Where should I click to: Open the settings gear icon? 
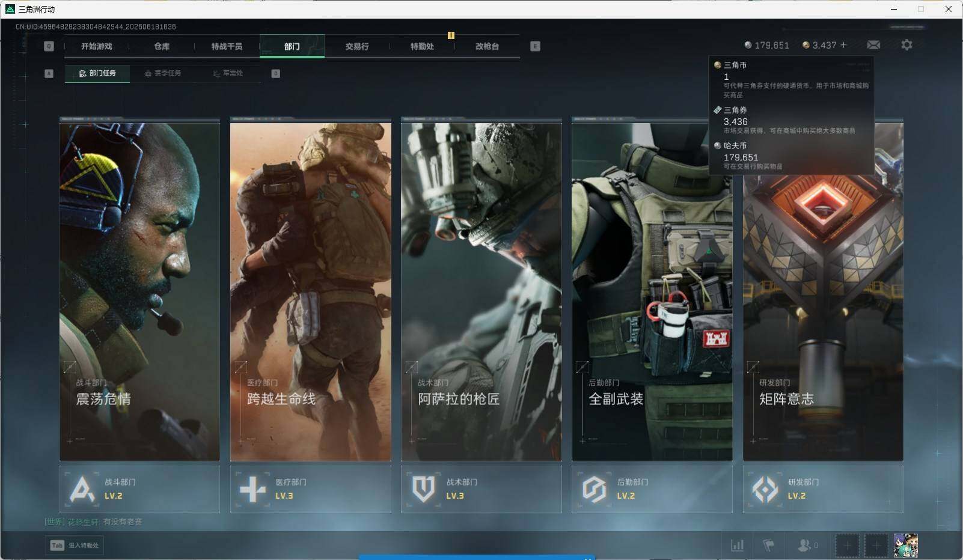(x=906, y=45)
